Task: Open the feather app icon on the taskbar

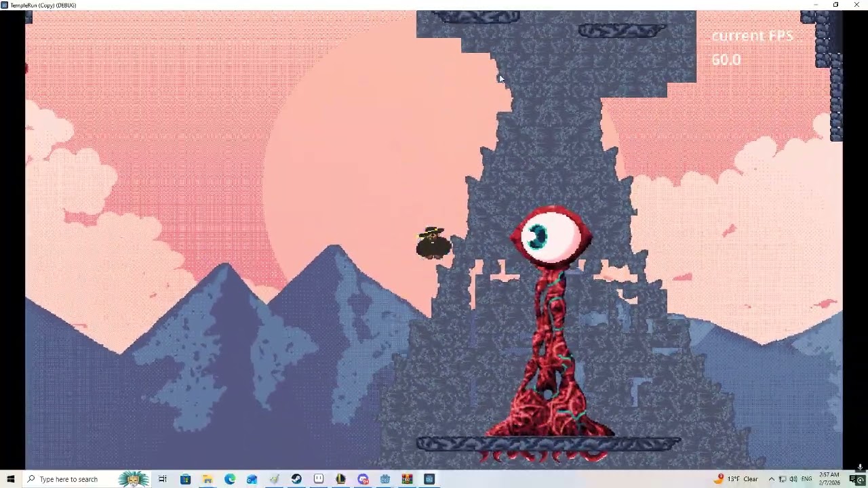Action: [274, 479]
